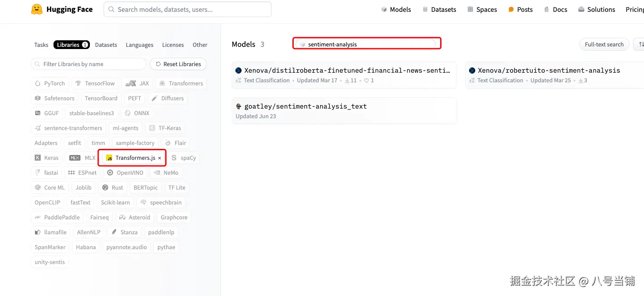Switch to the Languages filter tab
Screen dimensions: 644x296
(x=139, y=45)
